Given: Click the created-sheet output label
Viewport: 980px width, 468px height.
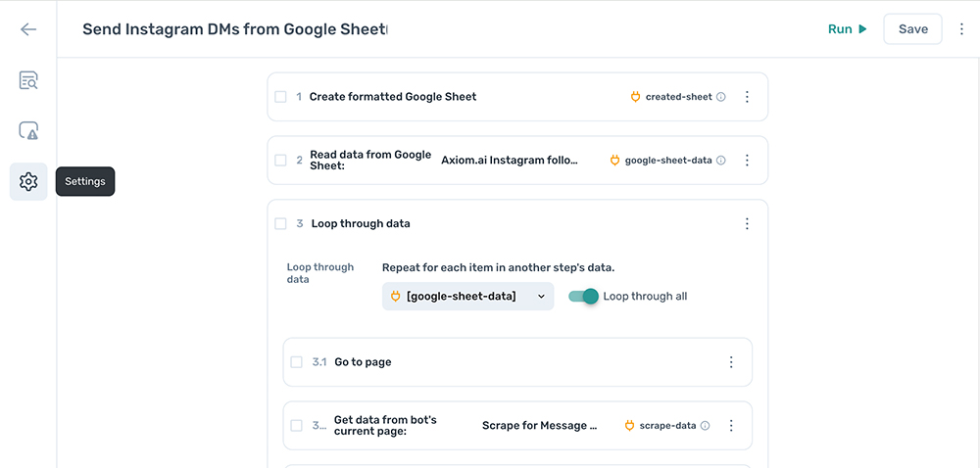Looking at the screenshot, I should [x=679, y=97].
